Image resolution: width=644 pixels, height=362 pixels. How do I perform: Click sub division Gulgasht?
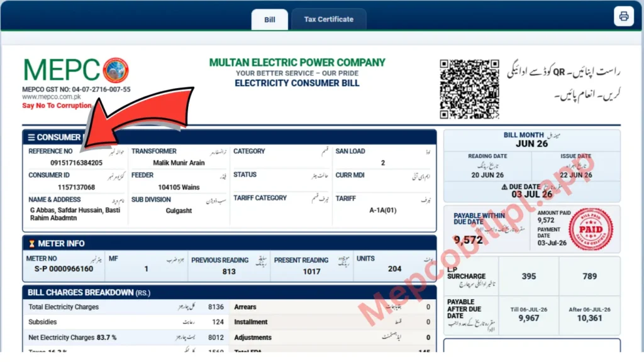[x=179, y=211]
